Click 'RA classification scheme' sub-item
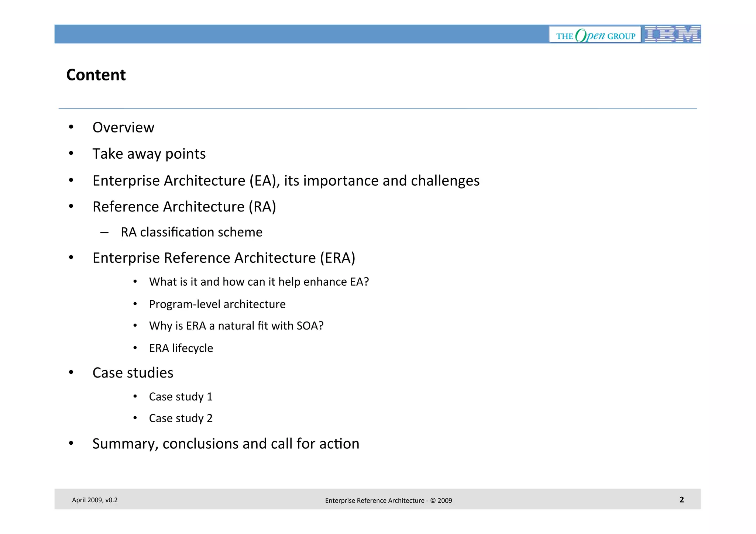756x534 pixels. coord(192,232)
